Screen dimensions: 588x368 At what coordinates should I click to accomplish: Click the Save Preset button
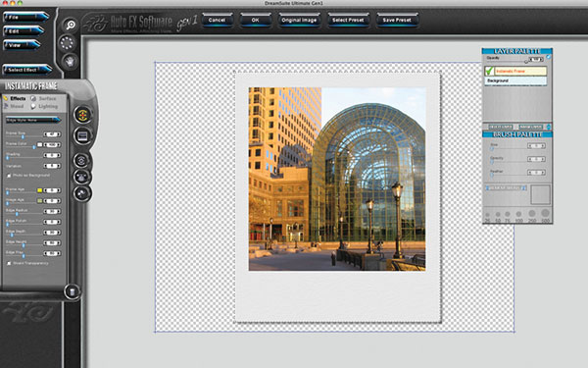(x=397, y=20)
